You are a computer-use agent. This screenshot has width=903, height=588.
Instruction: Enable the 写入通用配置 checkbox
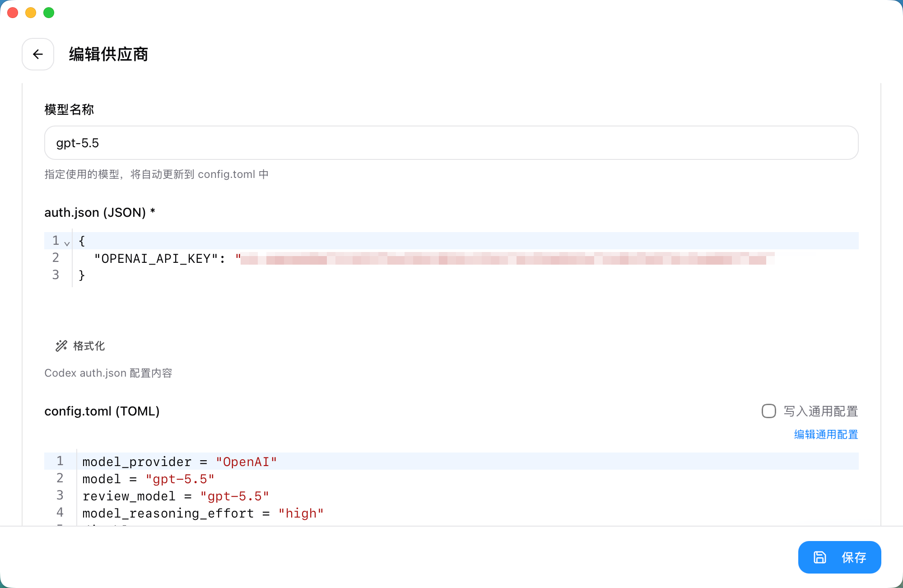pyautogui.click(x=768, y=411)
